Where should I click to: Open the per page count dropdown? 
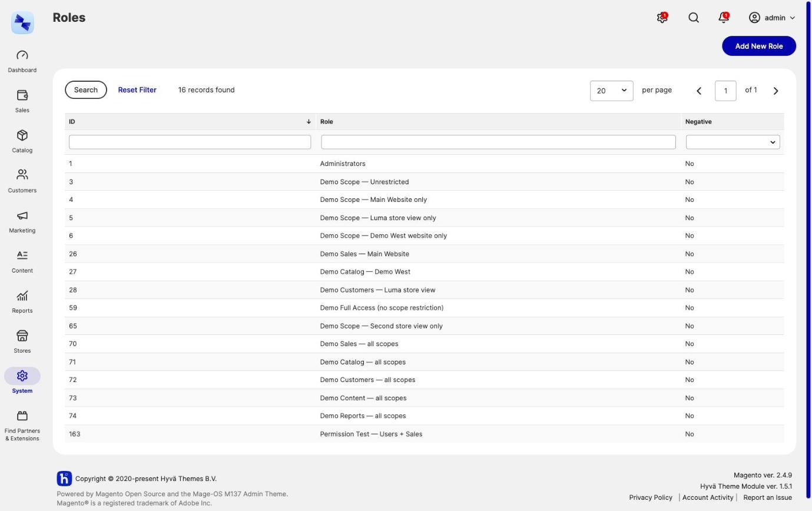pyautogui.click(x=611, y=91)
